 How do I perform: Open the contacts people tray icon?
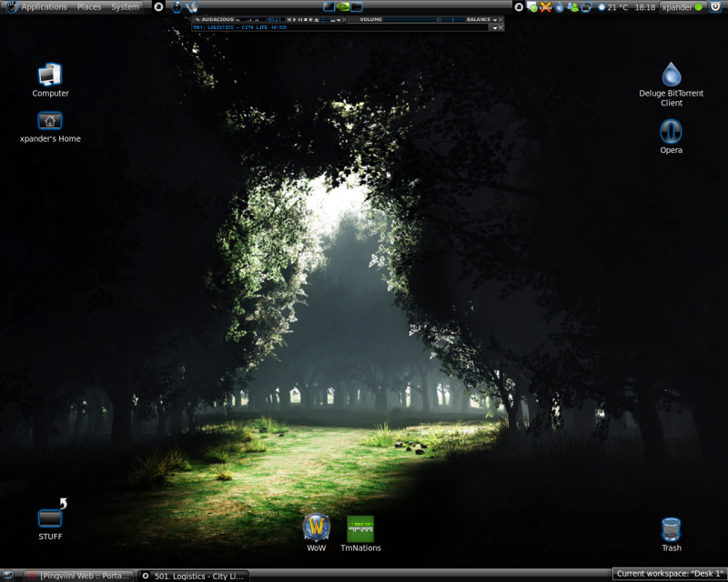[x=573, y=7]
